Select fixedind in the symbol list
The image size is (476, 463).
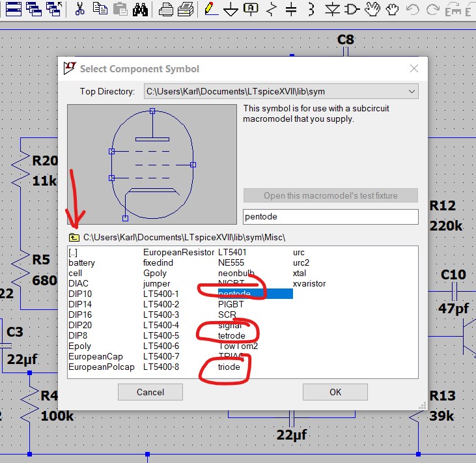[158, 262]
